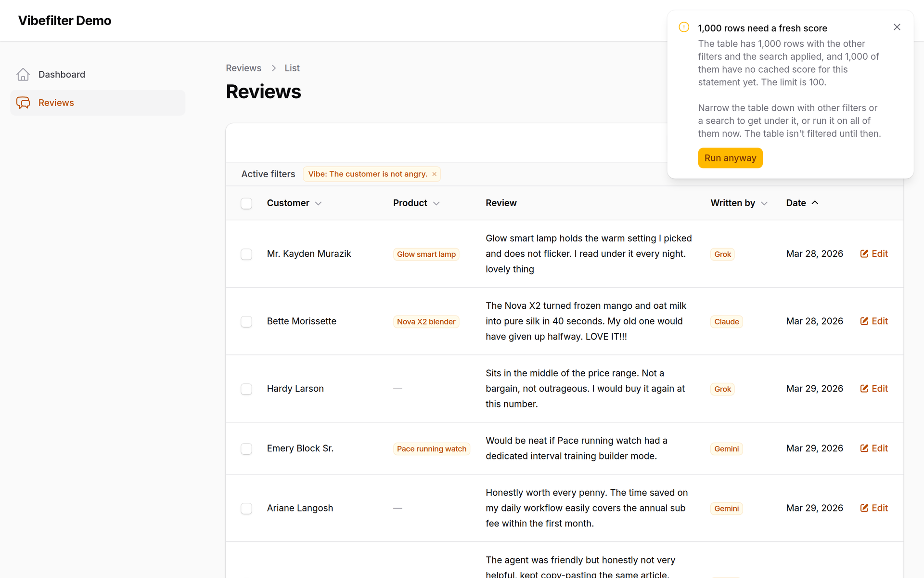Click the customer name Emery Block Sr.
The image size is (924, 578).
[300, 448]
